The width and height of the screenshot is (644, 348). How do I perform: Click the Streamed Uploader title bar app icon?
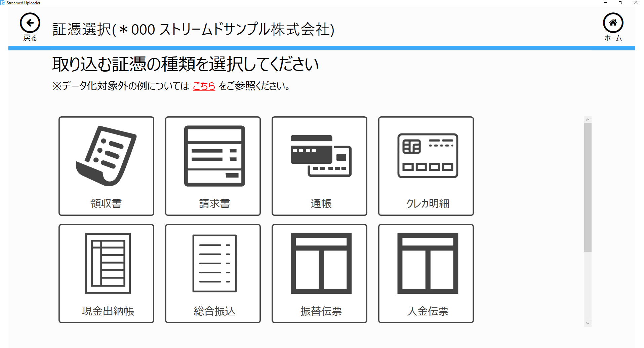tap(3, 3)
